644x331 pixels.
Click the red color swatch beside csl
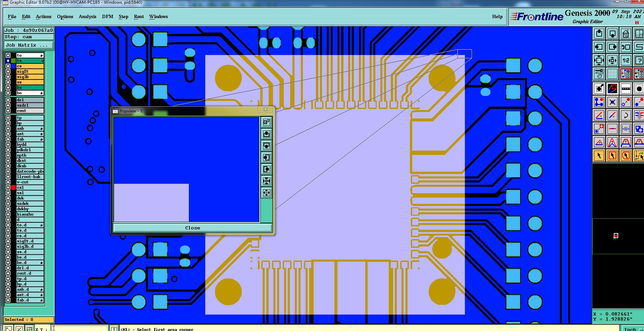coord(13,187)
